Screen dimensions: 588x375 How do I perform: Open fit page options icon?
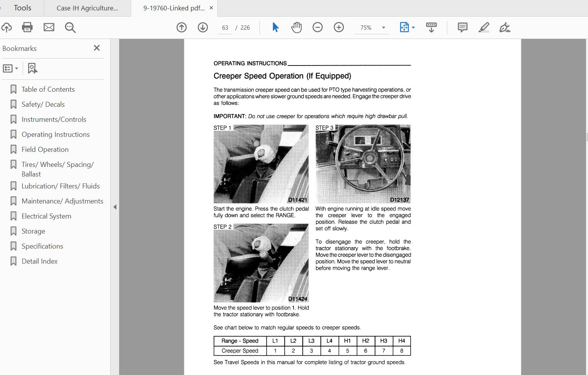point(404,27)
